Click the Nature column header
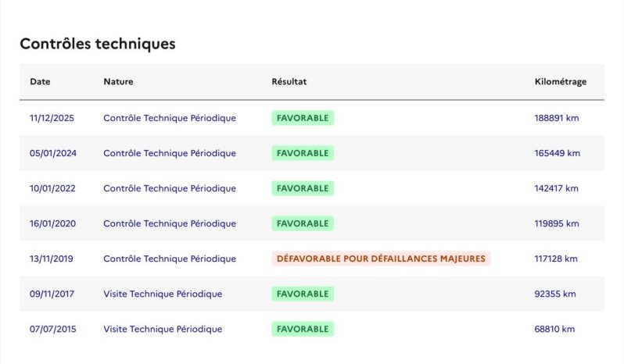This screenshot has height=364, width=624. [x=118, y=81]
